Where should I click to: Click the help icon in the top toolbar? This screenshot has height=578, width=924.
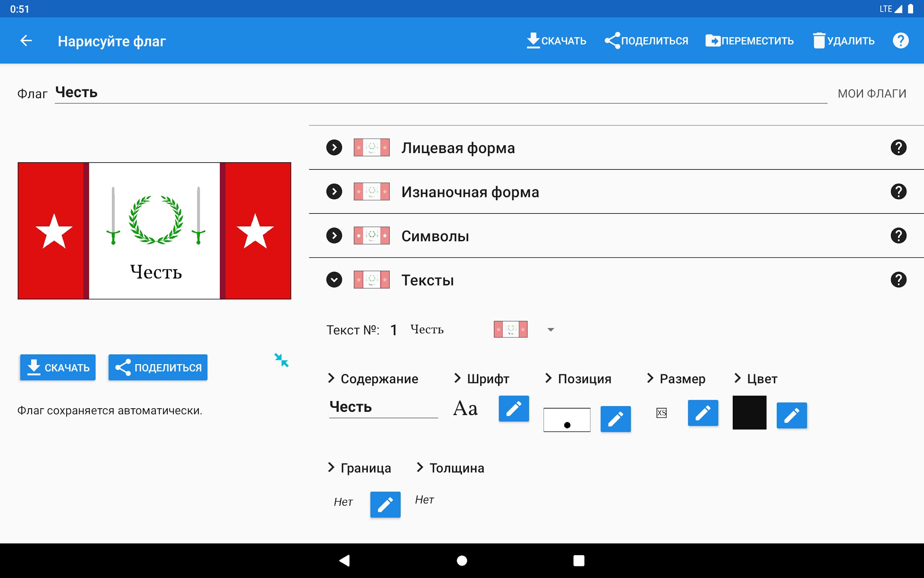point(900,41)
